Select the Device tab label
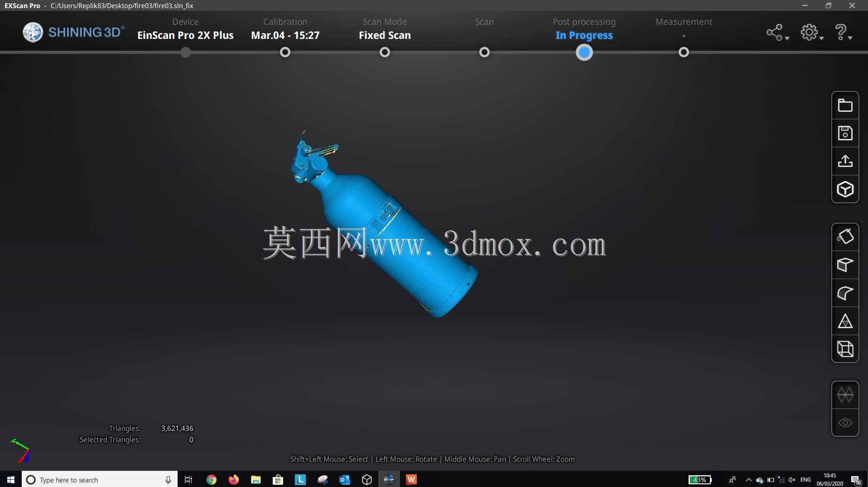868x487 pixels. (x=185, y=22)
